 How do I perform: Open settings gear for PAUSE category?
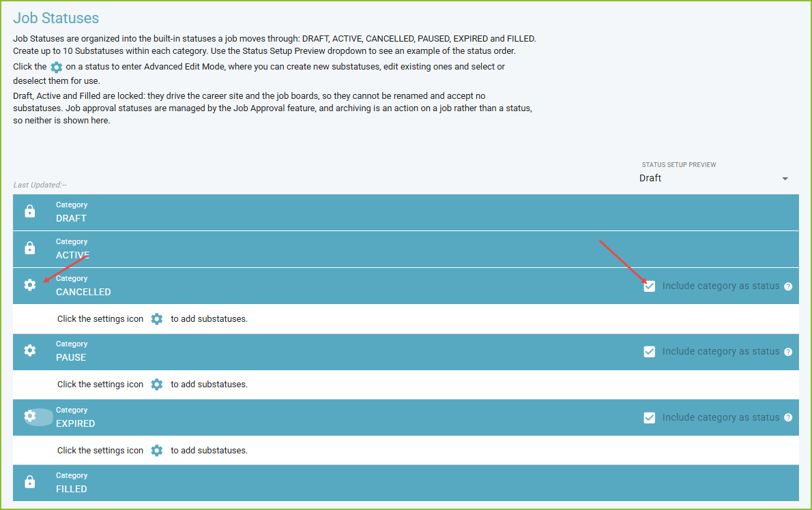tap(30, 350)
